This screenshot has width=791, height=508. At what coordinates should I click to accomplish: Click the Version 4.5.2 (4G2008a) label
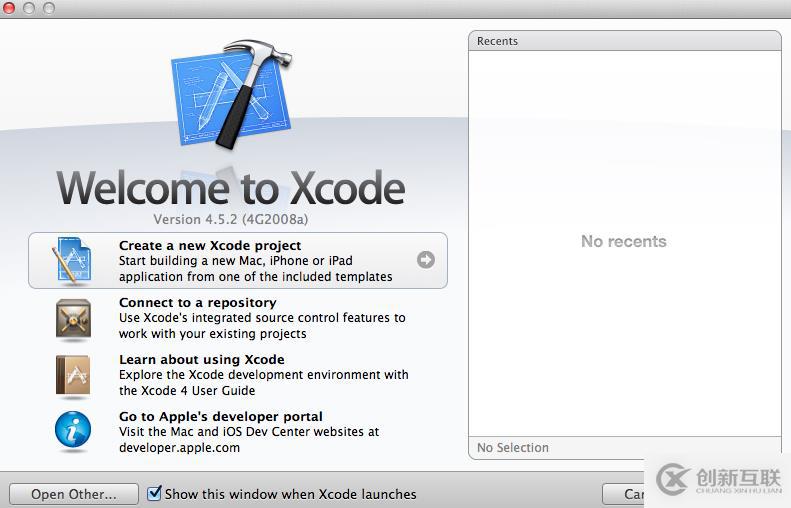click(231, 219)
